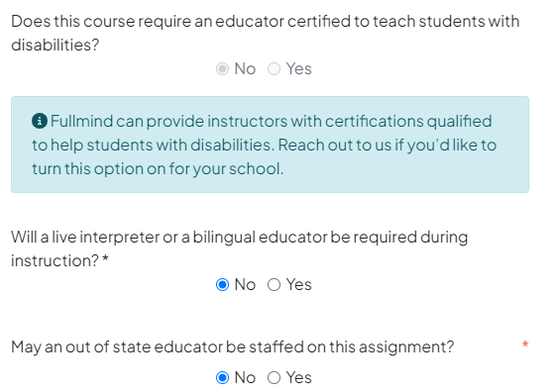Click the asterisk after the word 'instruction?'
The height and width of the screenshot is (392, 555).
105,259
